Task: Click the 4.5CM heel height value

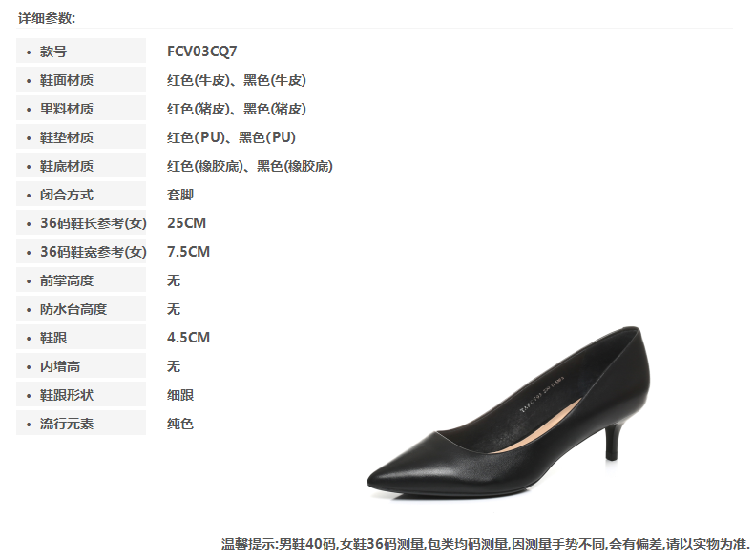Action: tap(189, 338)
